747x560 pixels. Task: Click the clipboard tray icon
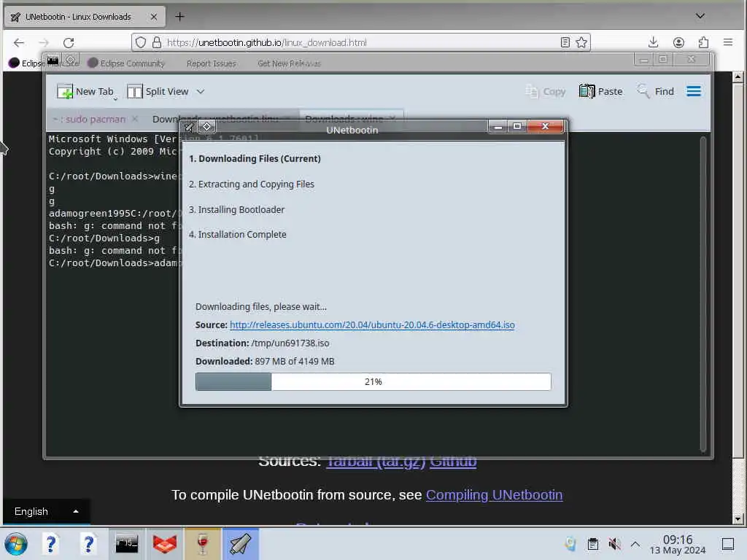tap(592, 544)
